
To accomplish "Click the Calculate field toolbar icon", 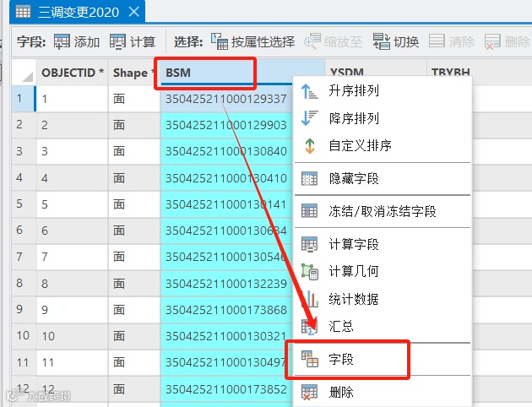I will tap(117, 41).
